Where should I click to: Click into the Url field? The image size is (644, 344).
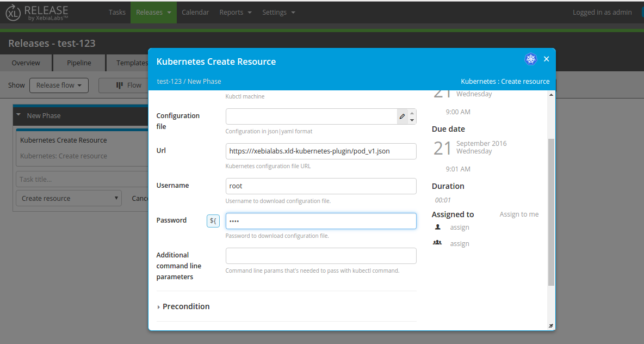[321, 151]
